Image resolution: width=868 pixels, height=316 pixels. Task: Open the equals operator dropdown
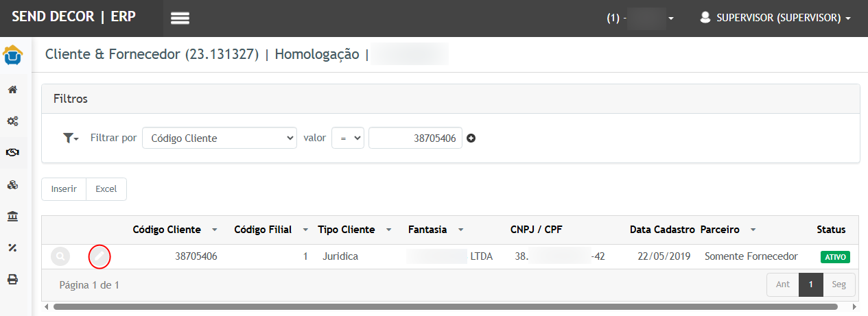pyautogui.click(x=347, y=138)
